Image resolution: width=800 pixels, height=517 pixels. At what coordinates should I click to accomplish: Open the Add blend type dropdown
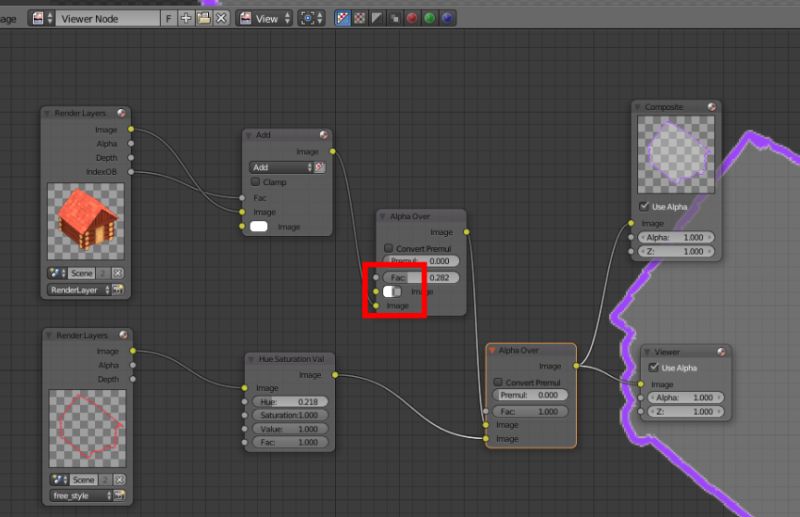coord(281,167)
